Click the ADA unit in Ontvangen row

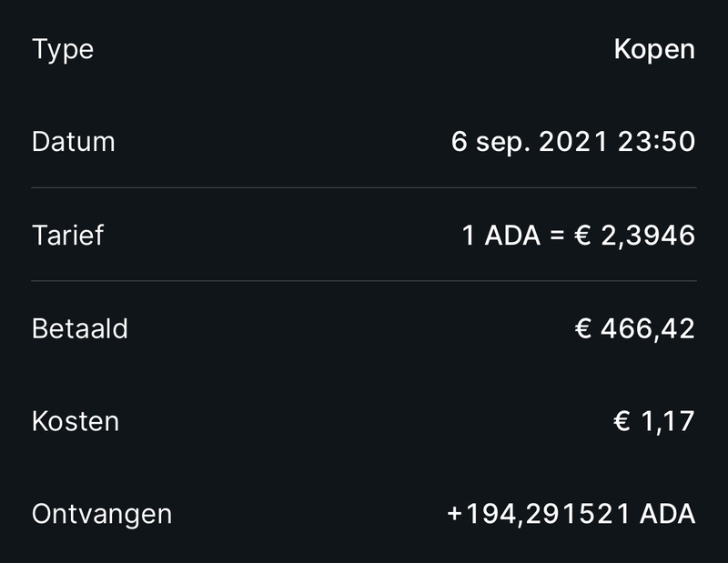pos(668,515)
